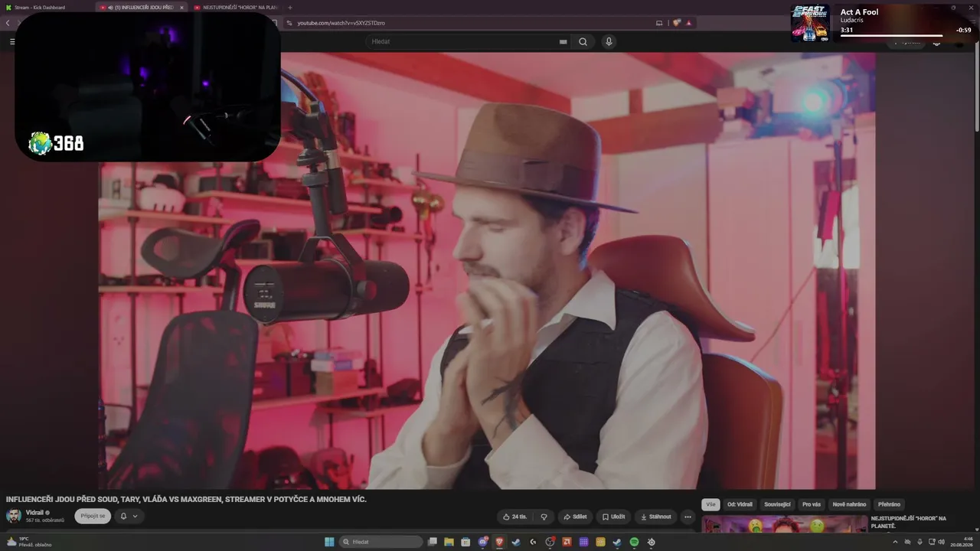Expand the notification bell dropdown
Viewport: 980px width, 551px height.
(x=129, y=516)
